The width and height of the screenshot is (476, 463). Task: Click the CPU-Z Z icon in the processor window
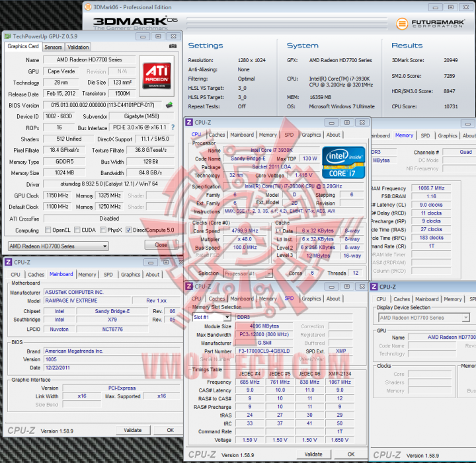coord(189,122)
